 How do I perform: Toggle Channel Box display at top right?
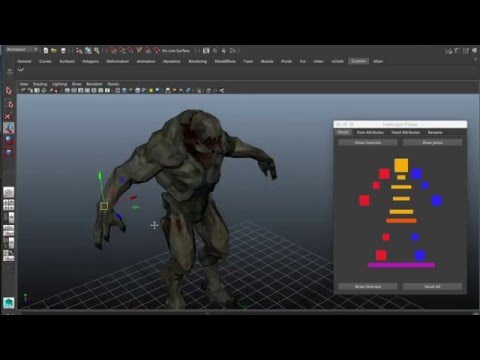coord(474,51)
